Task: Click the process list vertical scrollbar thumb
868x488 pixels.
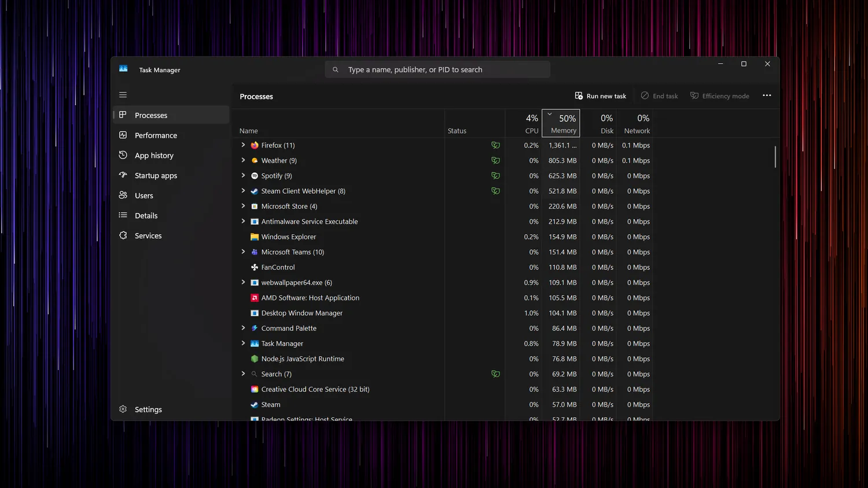Action: point(775,157)
